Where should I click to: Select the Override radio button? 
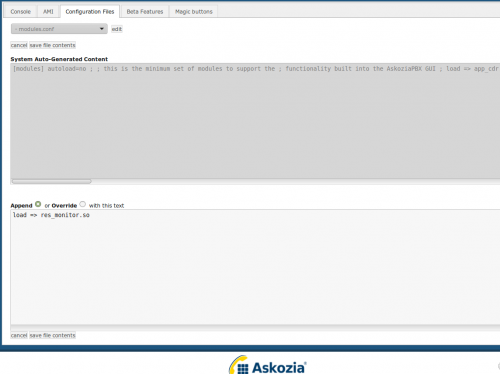[x=83, y=204]
